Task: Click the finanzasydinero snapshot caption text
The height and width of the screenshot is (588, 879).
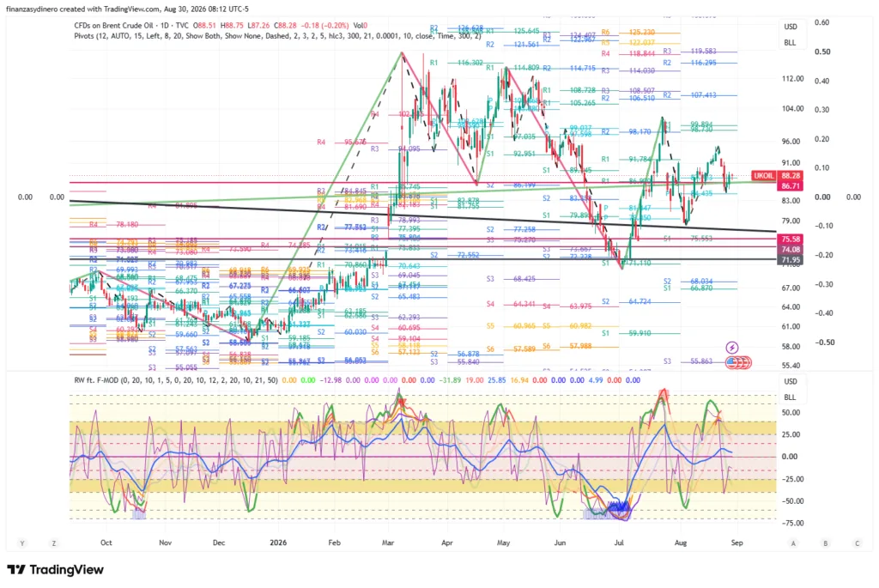Action: pyautogui.click(x=127, y=9)
